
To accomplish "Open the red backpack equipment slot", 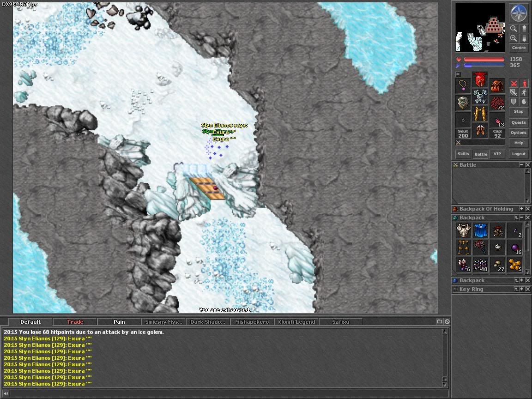I will coord(497,85).
